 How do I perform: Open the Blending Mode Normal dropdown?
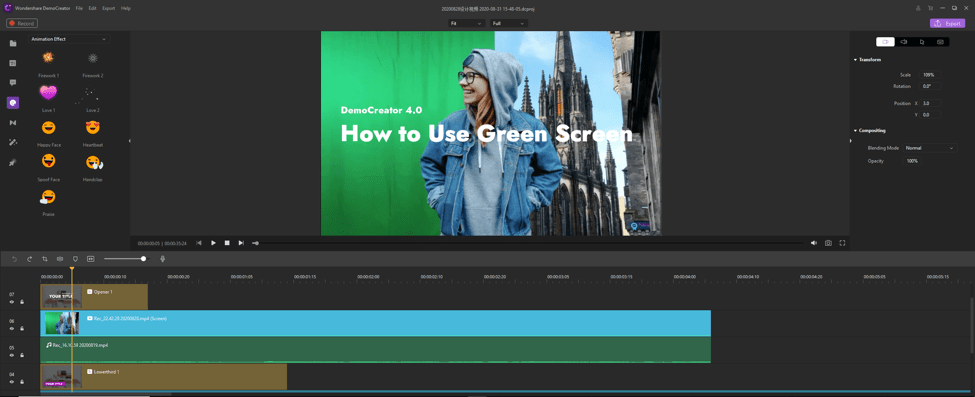[x=929, y=148]
